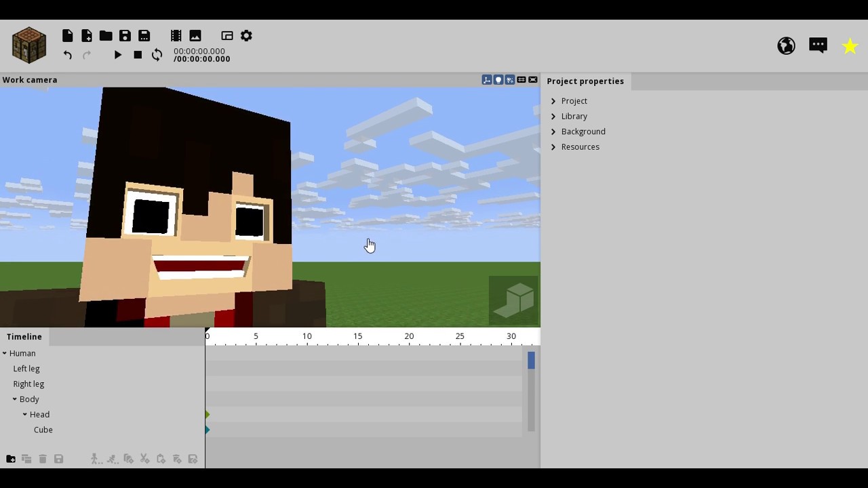
Task: Create a new project file
Action: coord(67,36)
